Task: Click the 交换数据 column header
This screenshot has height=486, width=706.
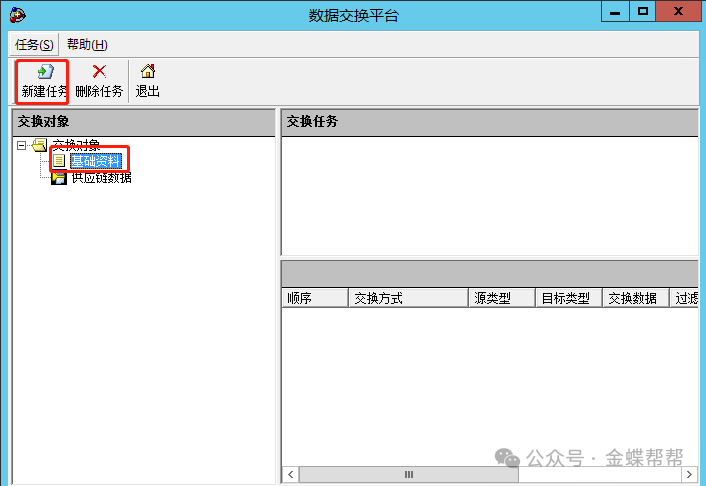Action: (x=636, y=298)
